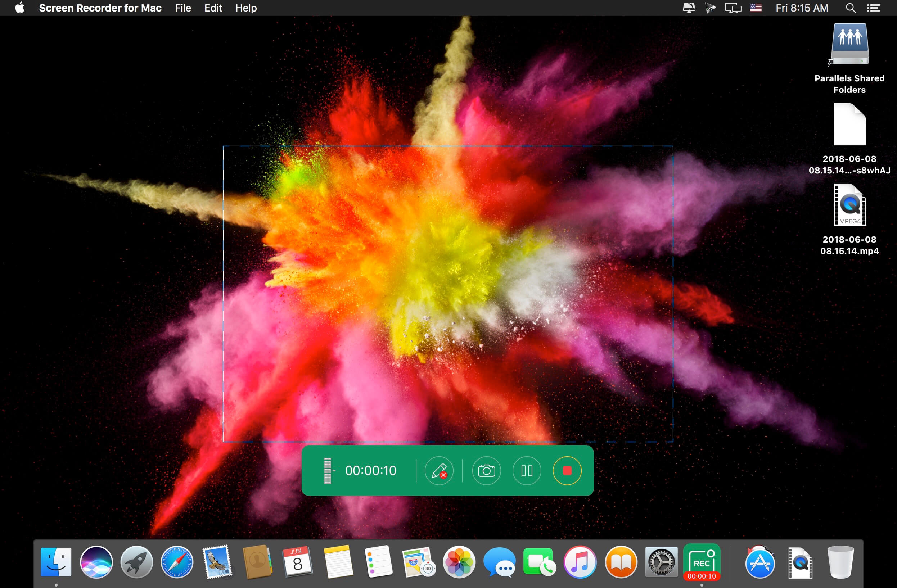Launch Photos from the Dock
The height and width of the screenshot is (588, 897).
(x=459, y=562)
